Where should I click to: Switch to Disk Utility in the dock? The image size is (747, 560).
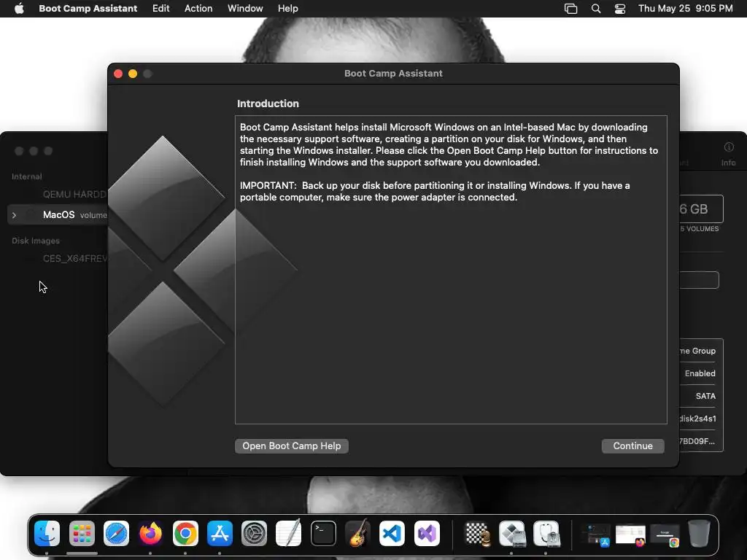tap(546, 533)
